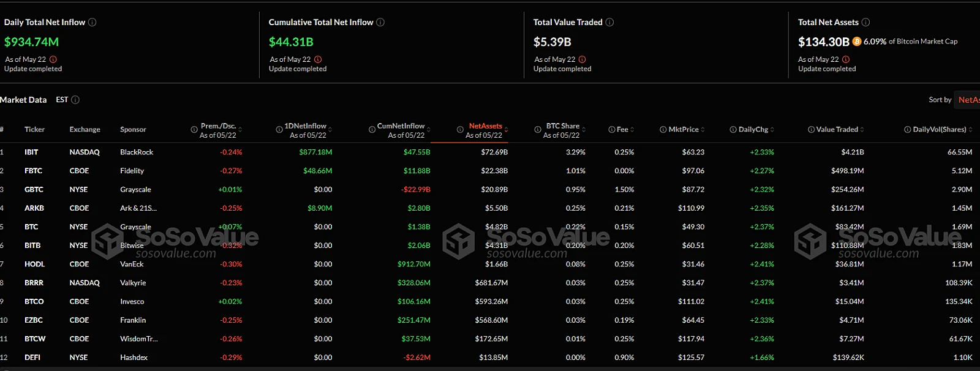Screen dimensions: 980x371
Task: Click the -$22.99B cumulative inflow value
Action: click(416, 190)
